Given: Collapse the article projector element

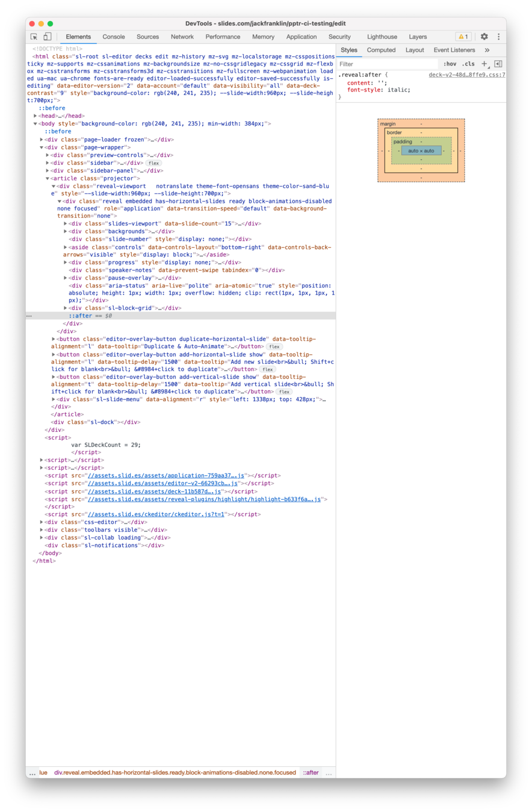Looking at the screenshot, I should coord(48,179).
